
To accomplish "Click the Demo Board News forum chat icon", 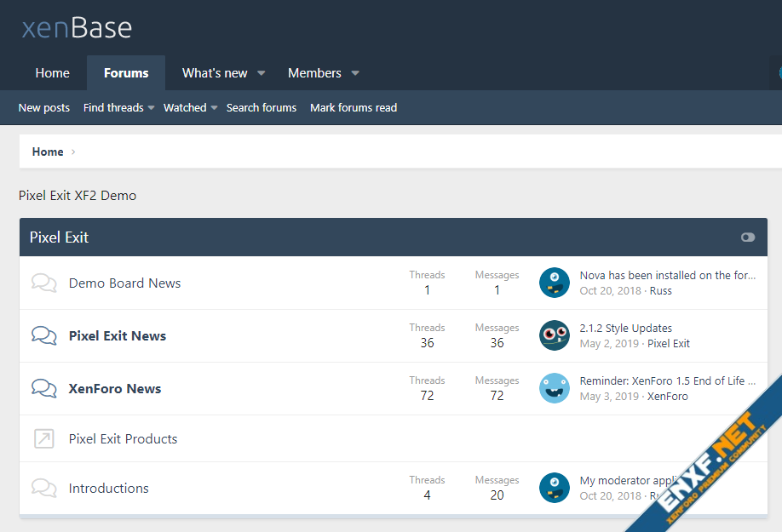I will 44,283.
